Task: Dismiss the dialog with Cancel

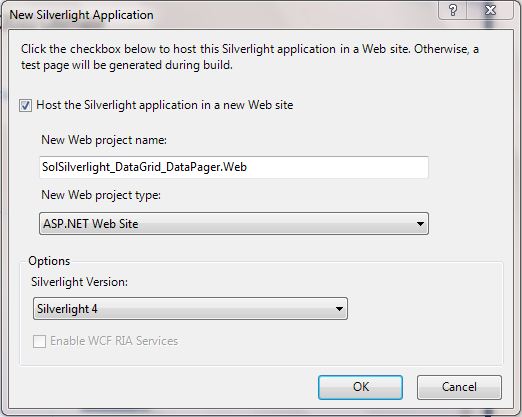Action: pos(459,387)
